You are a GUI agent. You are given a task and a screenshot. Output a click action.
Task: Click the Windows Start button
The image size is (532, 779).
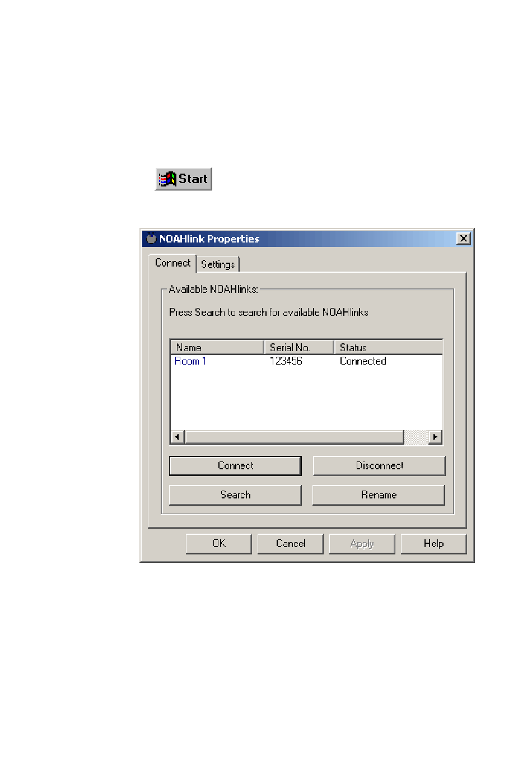click(184, 179)
